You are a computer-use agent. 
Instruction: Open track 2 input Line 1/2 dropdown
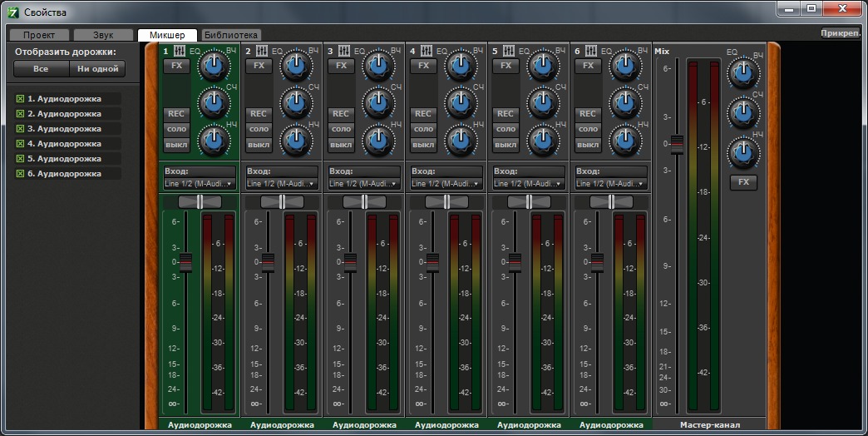pos(282,183)
